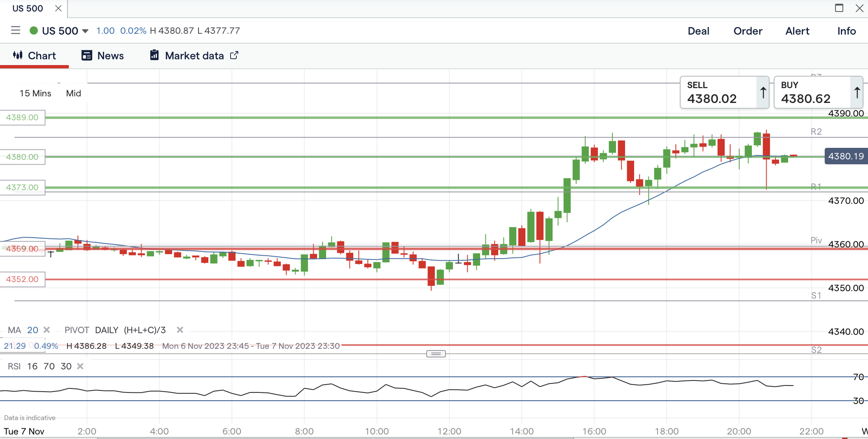Select the 4352.00 price level label
This screenshot has height=439, width=868.
coord(22,279)
